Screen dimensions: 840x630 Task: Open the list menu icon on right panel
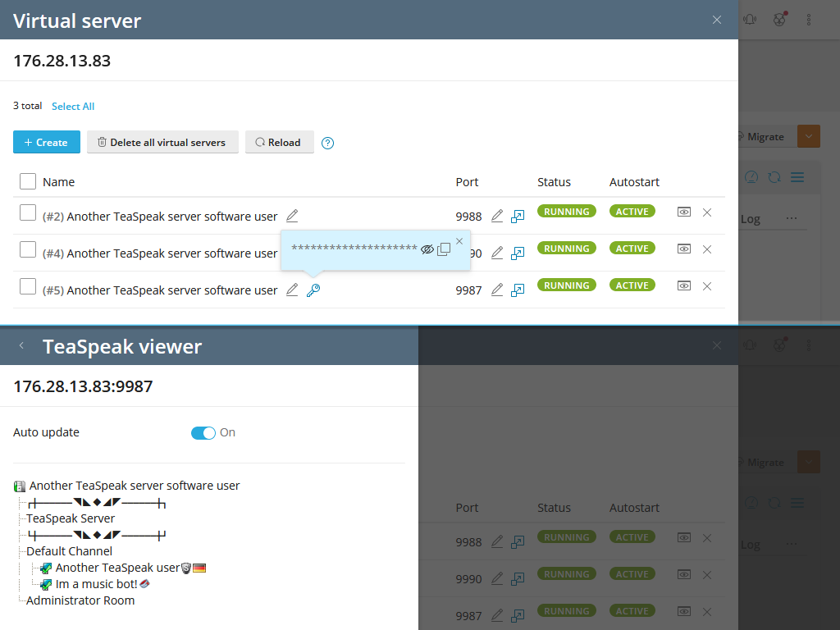(797, 176)
